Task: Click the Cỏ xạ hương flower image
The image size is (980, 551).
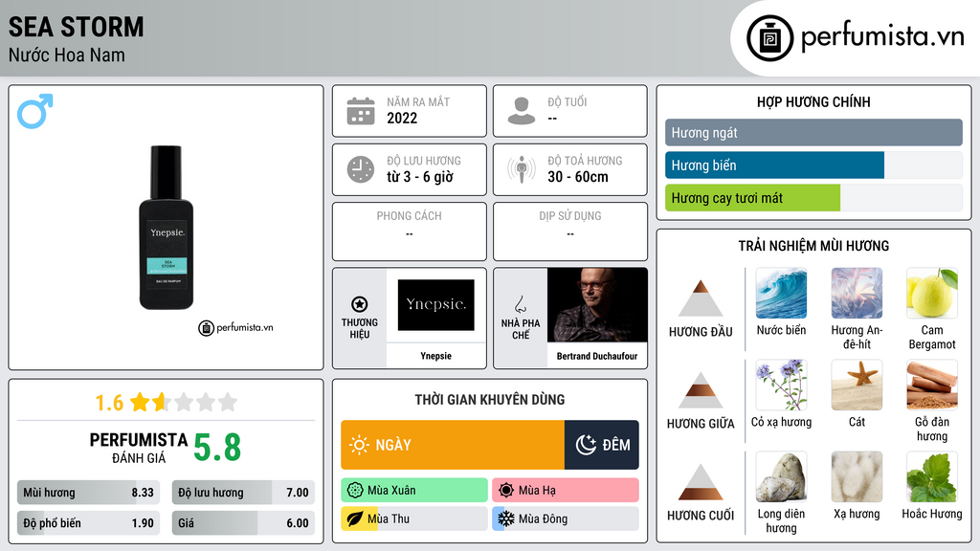Action: coord(781,385)
